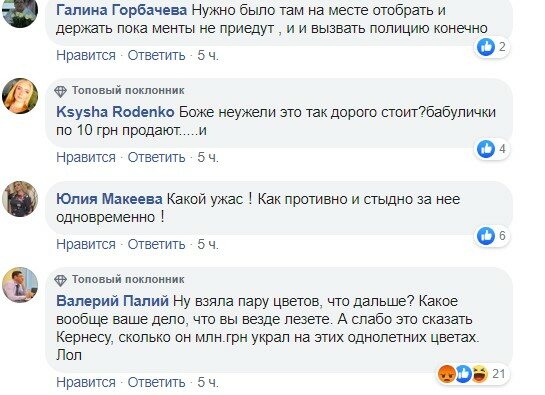
Task: Click the like reaction icon on Юлия Макеева's comment
Action: click(x=486, y=236)
